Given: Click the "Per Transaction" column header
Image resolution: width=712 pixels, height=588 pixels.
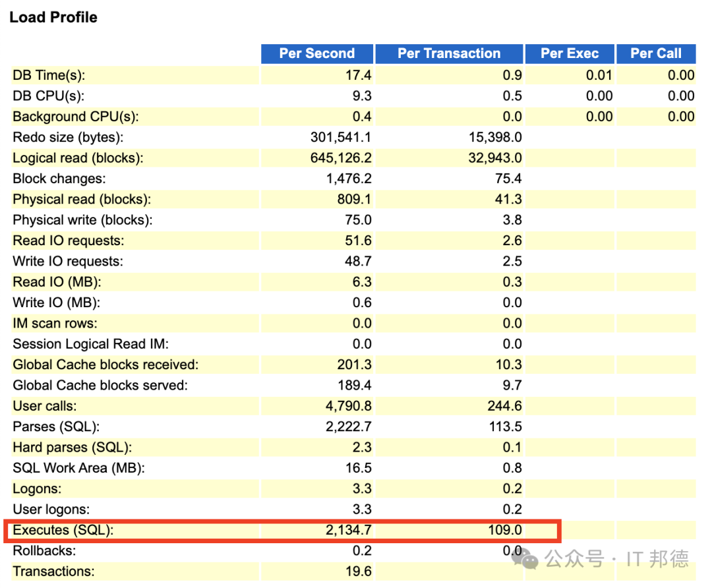Looking at the screenshot, I should click(x=449, y=53).
